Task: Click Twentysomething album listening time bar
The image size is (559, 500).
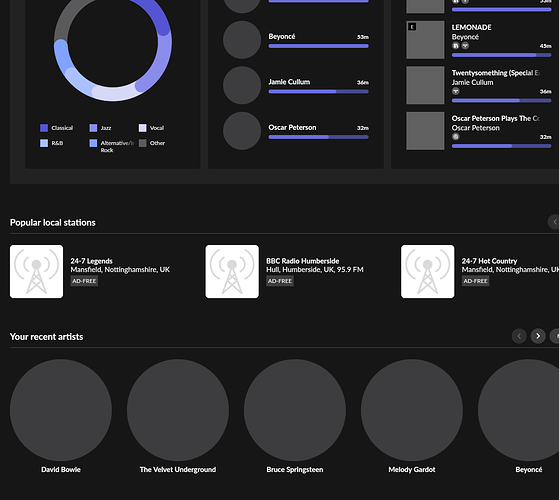Action: pyautogui.click(x=502, y=101)
